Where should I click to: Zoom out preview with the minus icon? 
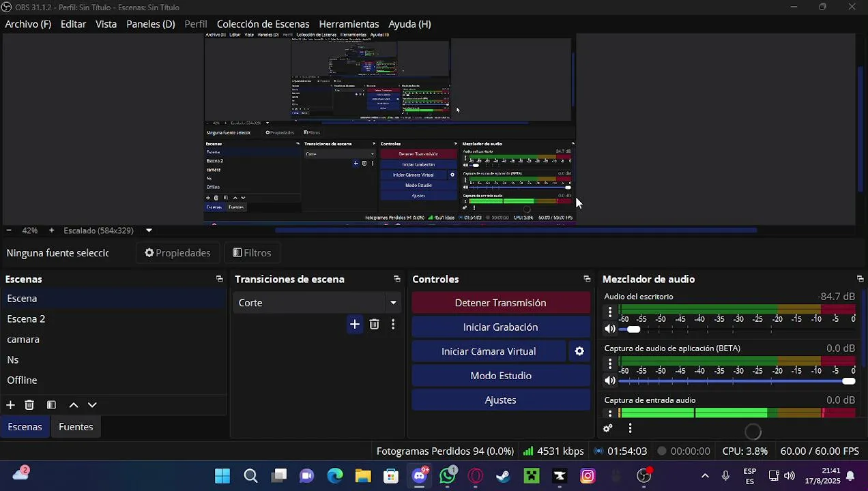coord(9,230)
